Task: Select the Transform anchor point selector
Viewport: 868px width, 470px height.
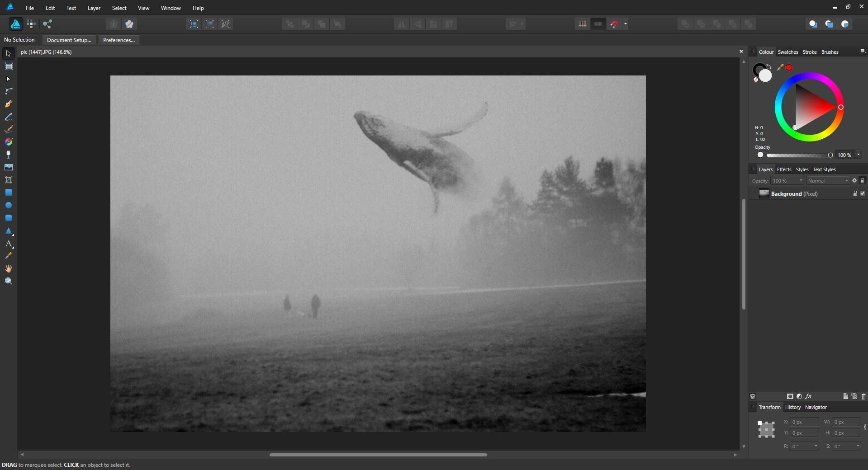Action: point(766,429)
